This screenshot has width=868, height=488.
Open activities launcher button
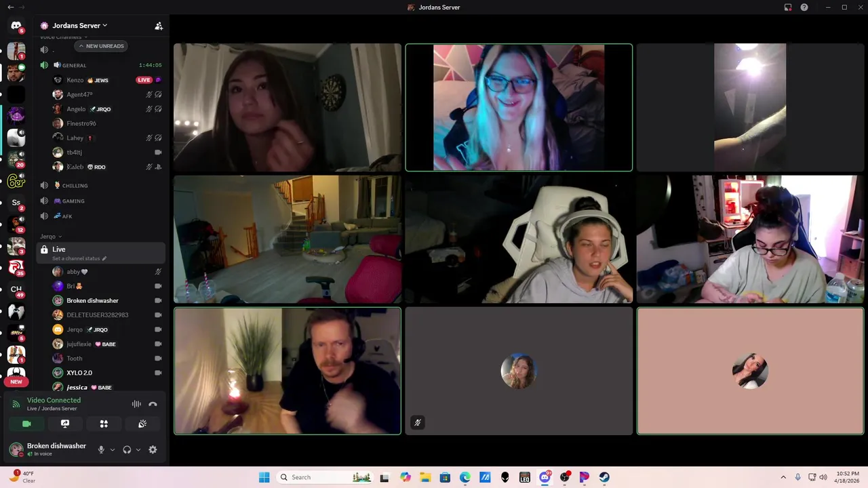104,424
